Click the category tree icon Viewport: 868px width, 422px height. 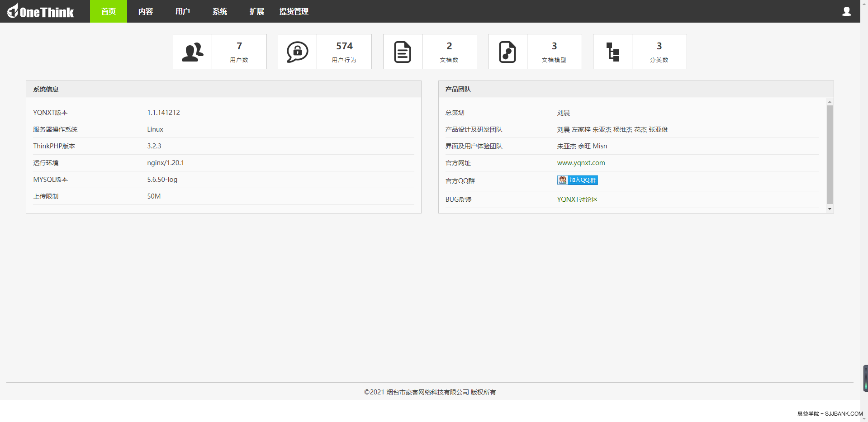[612, 52]
